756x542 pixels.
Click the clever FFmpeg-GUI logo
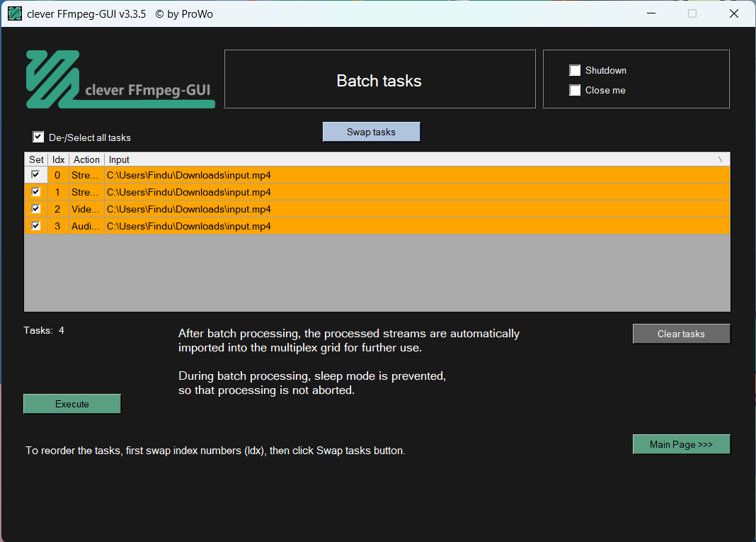pos(120,79)
